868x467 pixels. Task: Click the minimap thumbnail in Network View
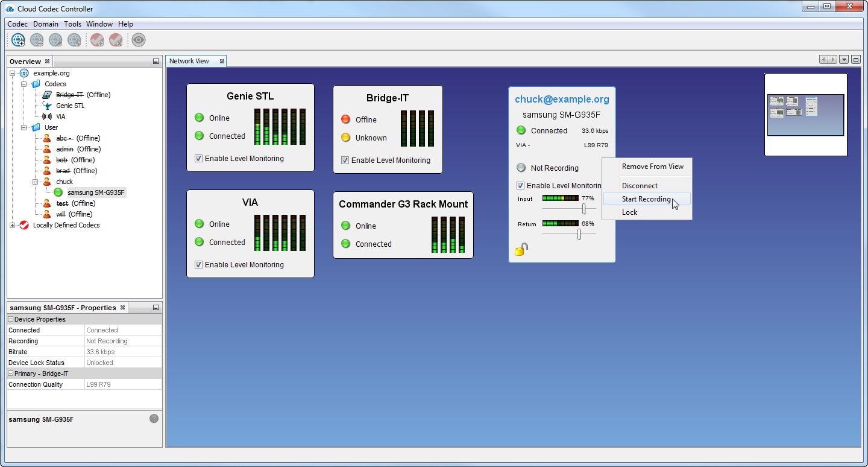805,114
